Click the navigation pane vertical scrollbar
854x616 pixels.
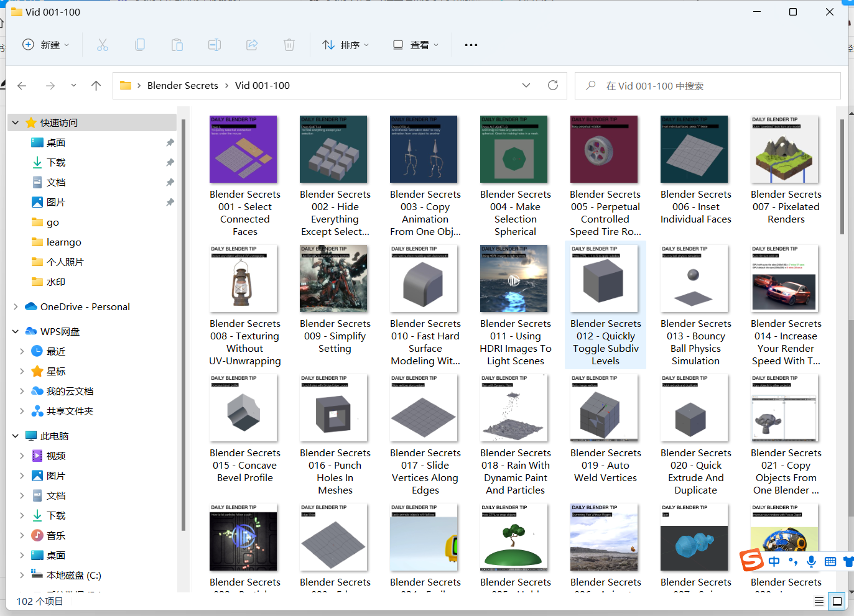[x=183, y=325]
